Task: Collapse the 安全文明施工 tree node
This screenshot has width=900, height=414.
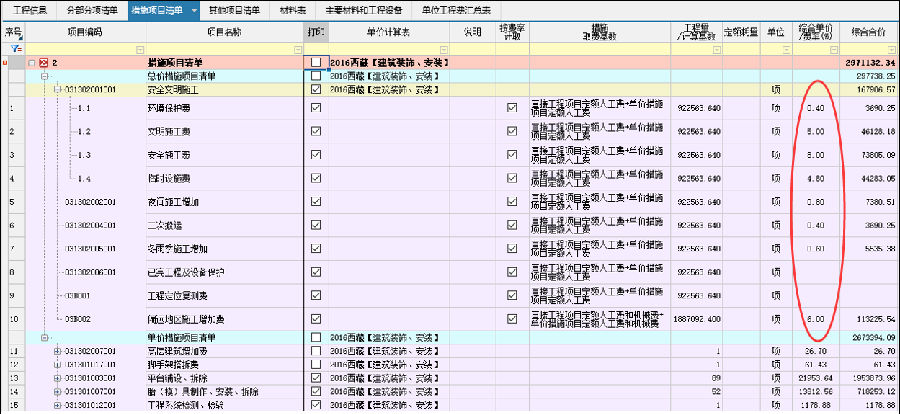Action: (56, 89)
